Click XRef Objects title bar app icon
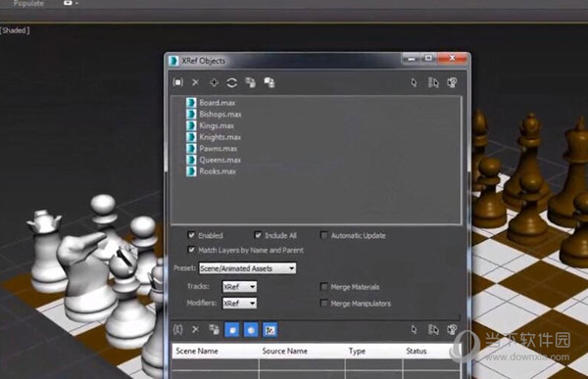The image size is (588, 379). point(173,61)
